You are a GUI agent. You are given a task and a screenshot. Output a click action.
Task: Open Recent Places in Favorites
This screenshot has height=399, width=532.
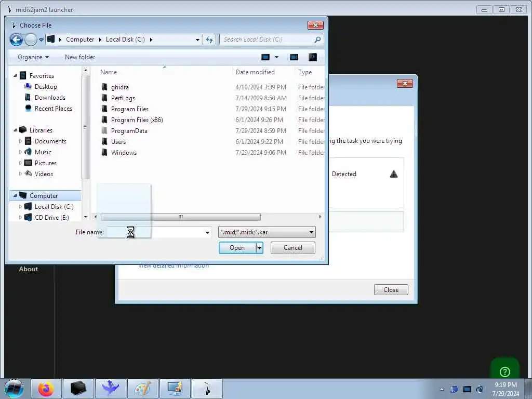[x=54, y=108]
